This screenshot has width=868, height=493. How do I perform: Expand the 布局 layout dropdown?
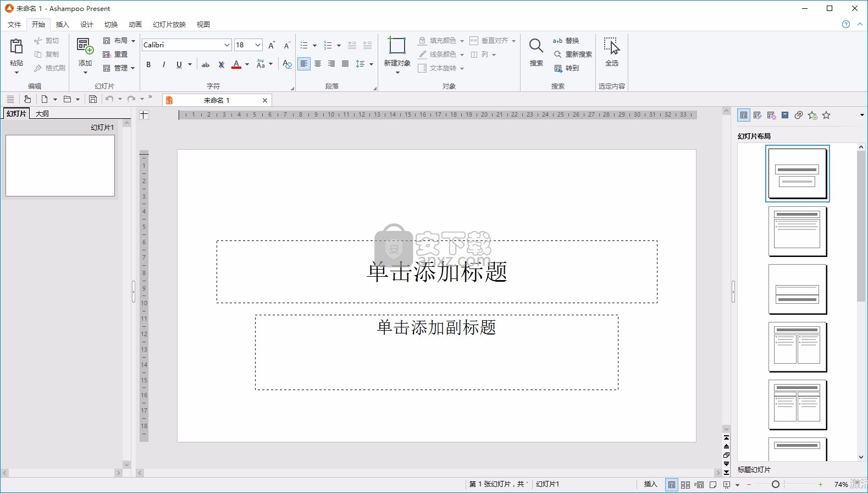133,41
